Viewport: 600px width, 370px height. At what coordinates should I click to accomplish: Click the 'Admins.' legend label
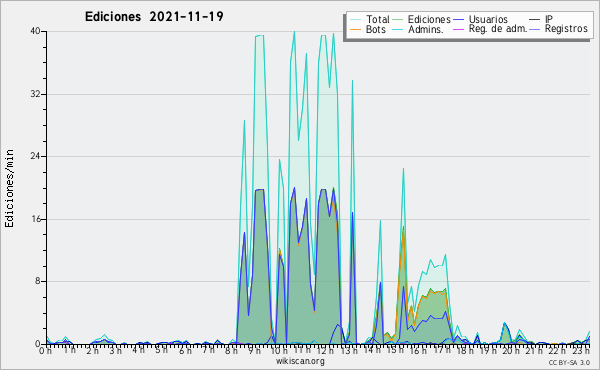[426, 29]
